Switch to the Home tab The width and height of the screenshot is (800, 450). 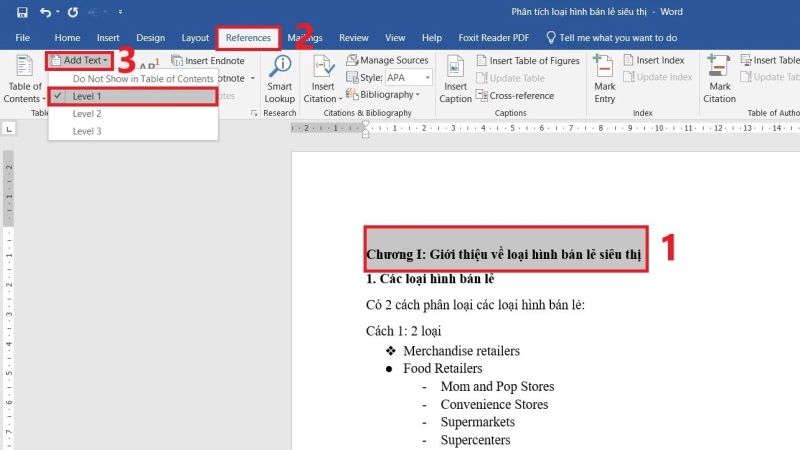click(67, 38)
